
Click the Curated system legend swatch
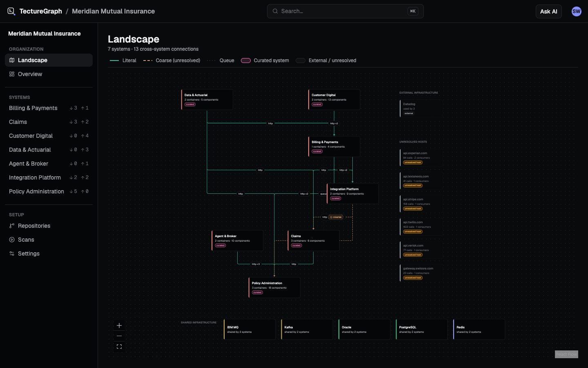click(x=246, y=61)
